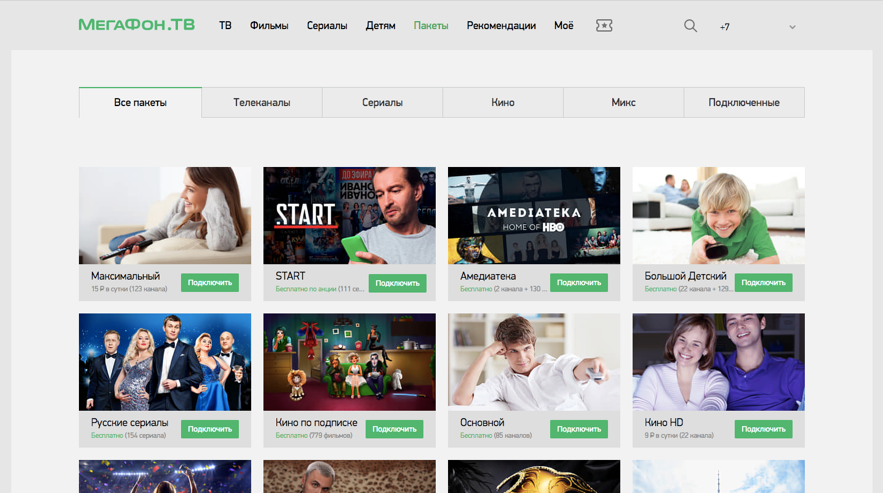Viewport: 883px width, 493px height.
Task: Open the Сериалы top menu item
Action: pyautogui.click(x=327, y=25)
